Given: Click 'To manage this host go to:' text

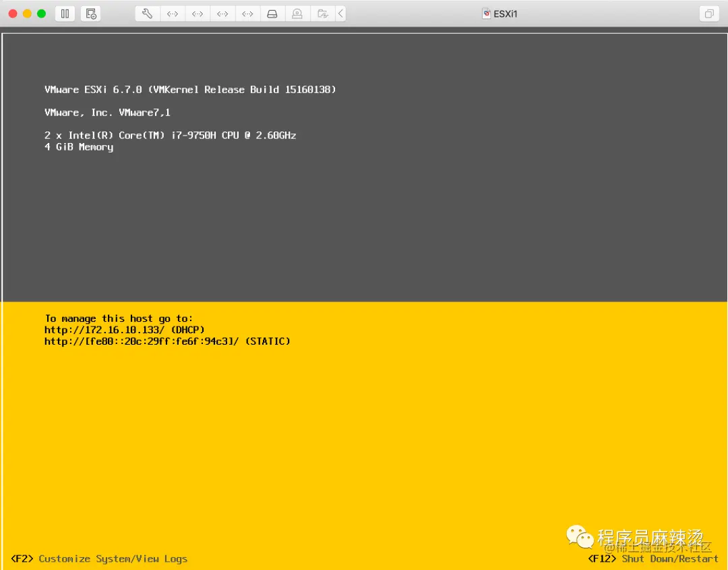Looking at the screenshot, I should 119,318.
